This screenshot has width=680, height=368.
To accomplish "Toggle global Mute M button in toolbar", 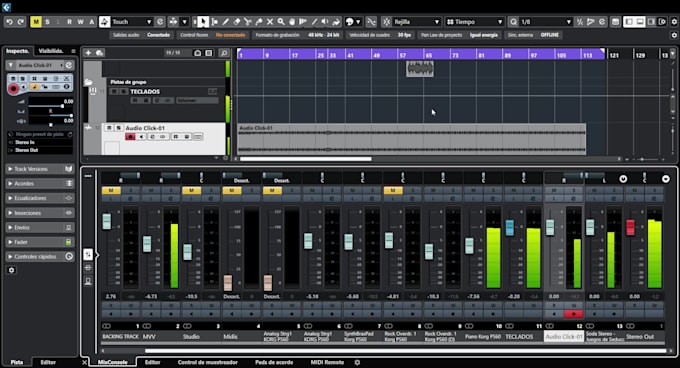I will coord(36,22).
